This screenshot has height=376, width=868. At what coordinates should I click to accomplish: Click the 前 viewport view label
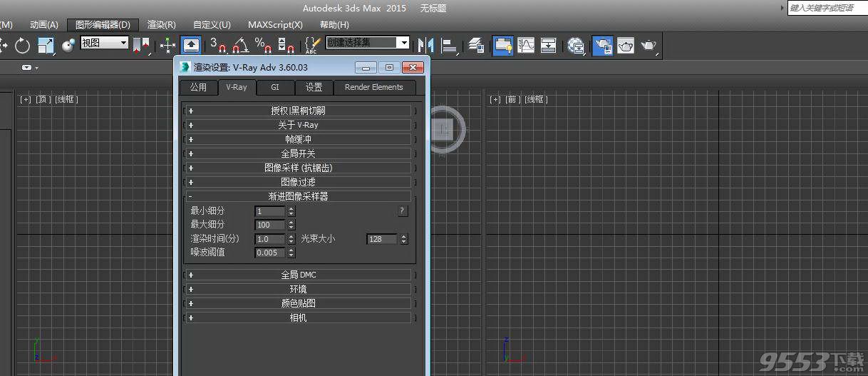click(513, 99)
